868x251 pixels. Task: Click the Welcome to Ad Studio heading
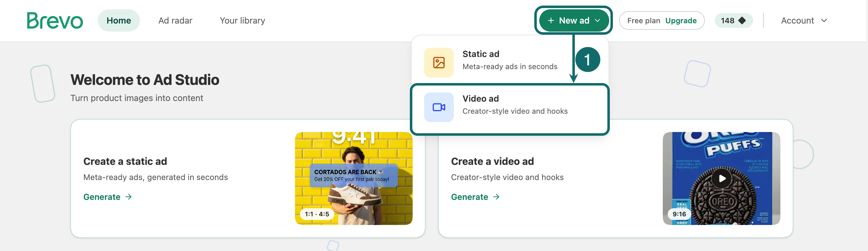click(145, 80)
